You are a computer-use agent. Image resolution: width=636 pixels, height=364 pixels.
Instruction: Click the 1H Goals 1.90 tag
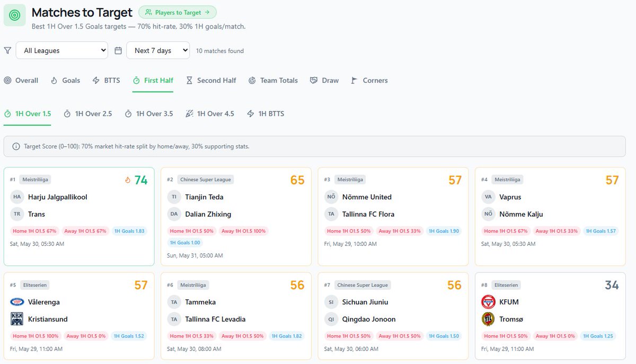tap(444, 231)
